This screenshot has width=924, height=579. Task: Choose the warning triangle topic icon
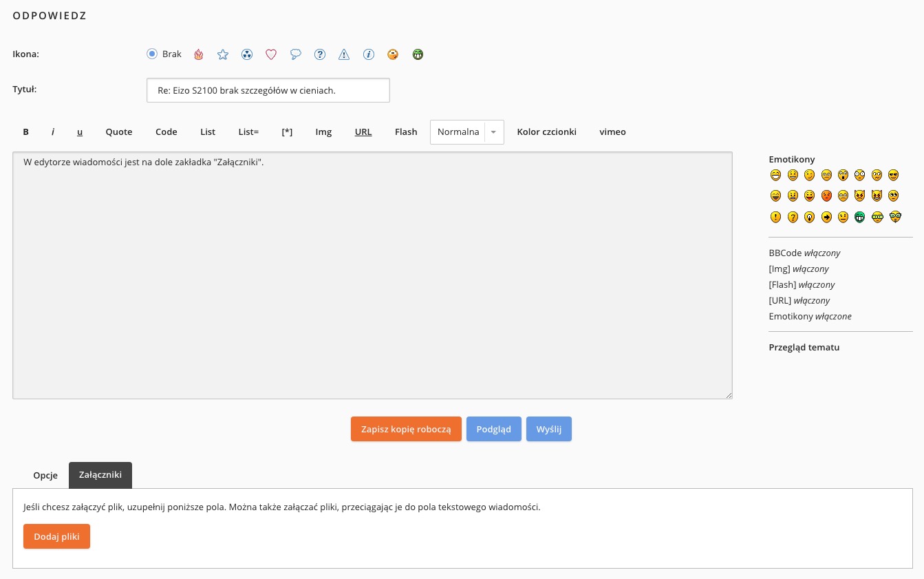pyautogui.click(x=344, y=54)
